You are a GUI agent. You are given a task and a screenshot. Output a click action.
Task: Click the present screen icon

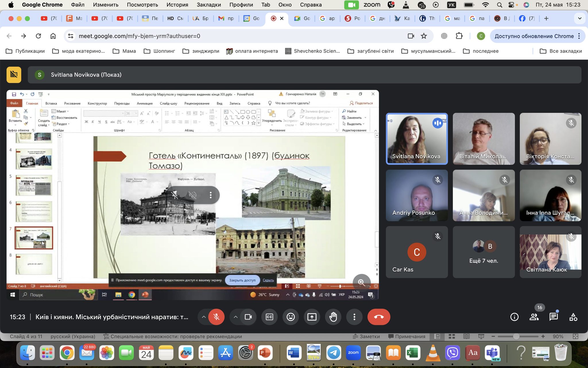pos(312,317)
